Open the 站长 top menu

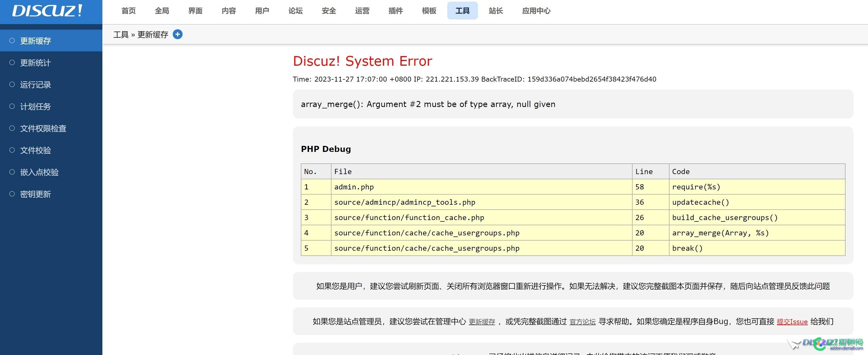tap(496, 11)
